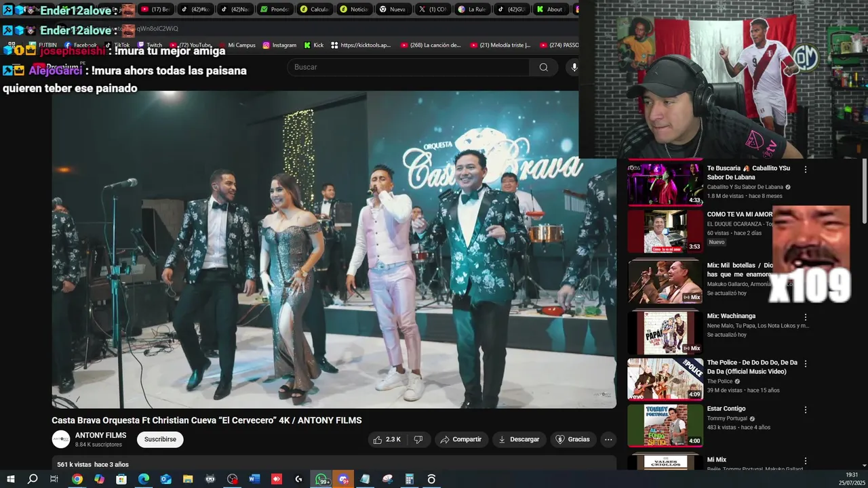The width and height of the screenshot is (868, 488).
Task: Open Calculator from the taskbar
Action: coord(410,479)
